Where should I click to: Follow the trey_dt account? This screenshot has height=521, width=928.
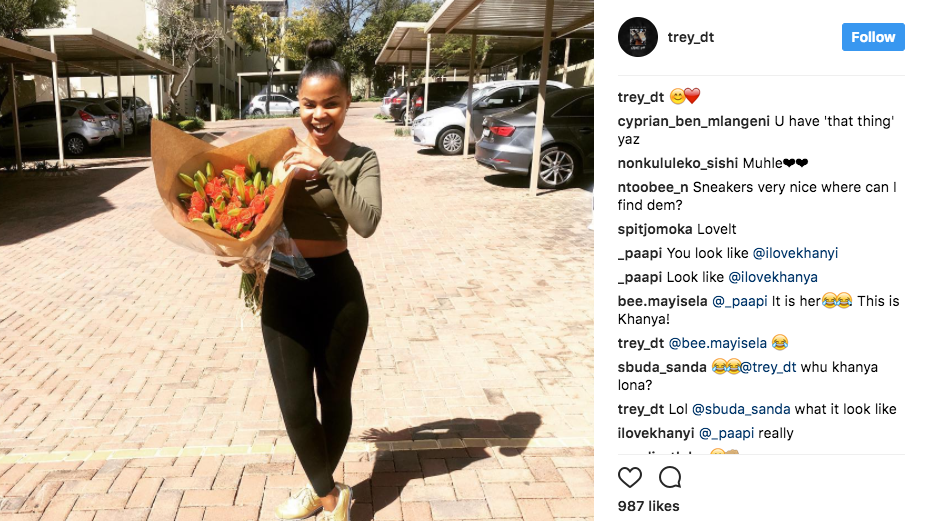tap(873, 37)
